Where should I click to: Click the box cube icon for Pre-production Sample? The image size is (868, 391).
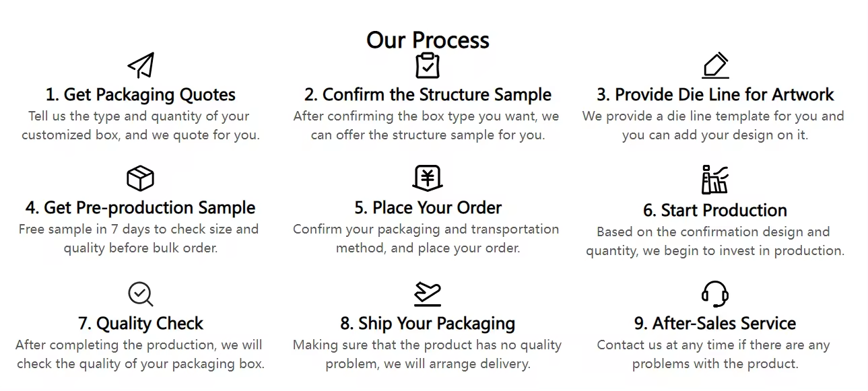click(140, 178)
